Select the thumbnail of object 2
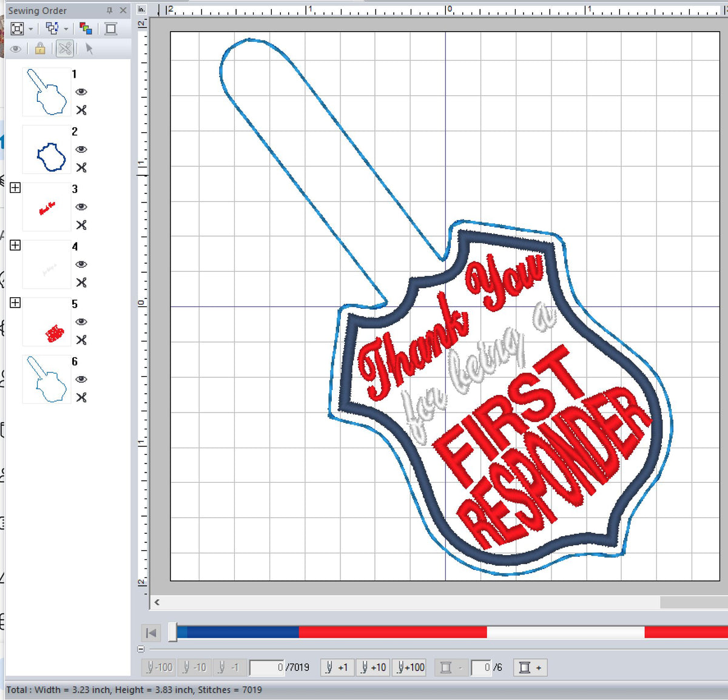The width and height of the screenshot is (728, 700). (46, 150)
